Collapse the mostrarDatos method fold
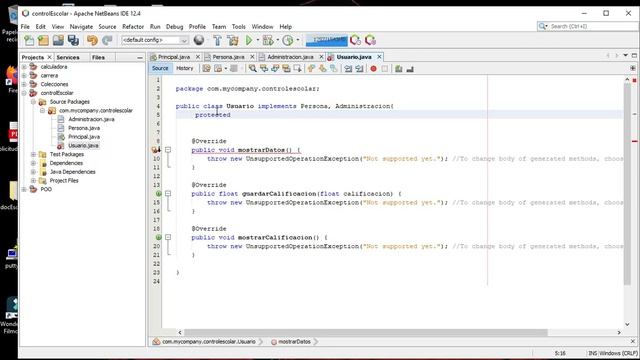The height and width of the screenshot is (360, 640). click(168, 150)
